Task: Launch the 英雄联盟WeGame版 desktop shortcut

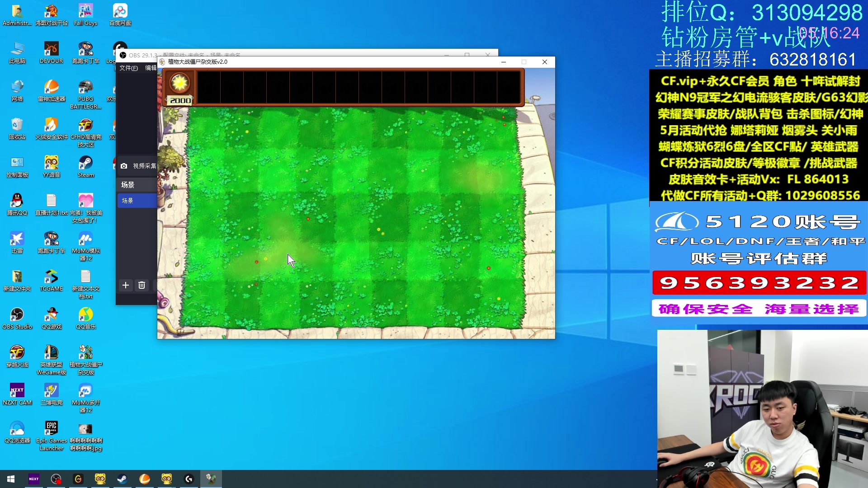Action: coord(52,360)
